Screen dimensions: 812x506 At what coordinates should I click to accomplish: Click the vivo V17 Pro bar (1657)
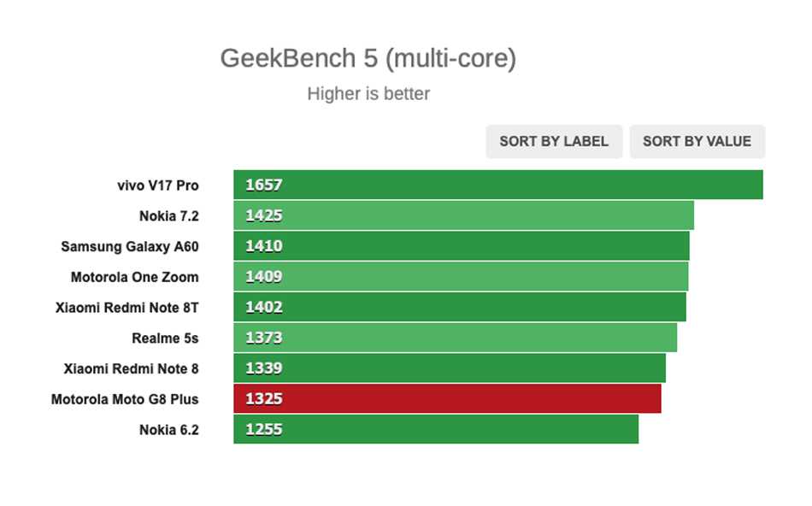click(x=497, y=185)
